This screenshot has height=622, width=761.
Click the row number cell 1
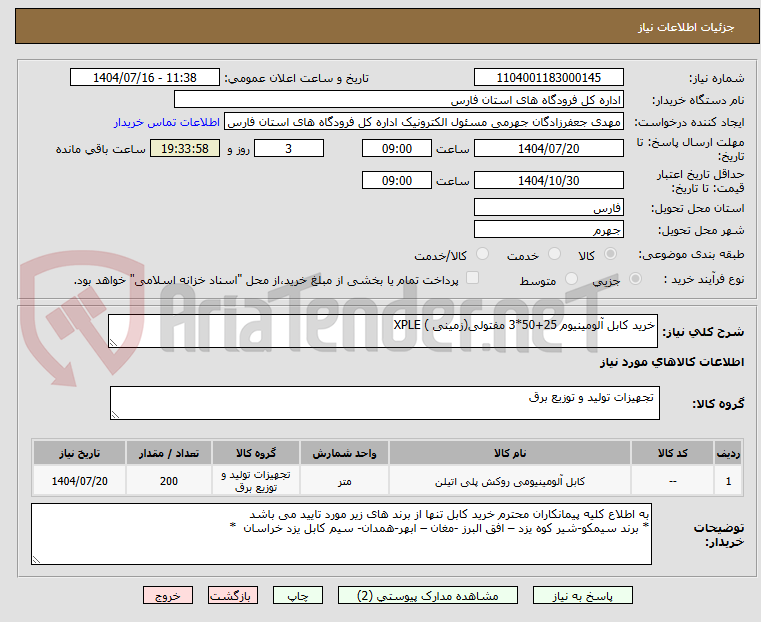728,481
